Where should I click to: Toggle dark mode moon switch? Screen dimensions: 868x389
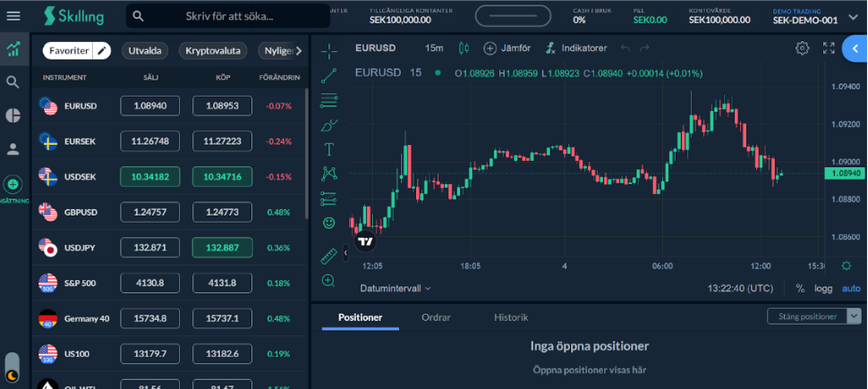pos(13,369)
